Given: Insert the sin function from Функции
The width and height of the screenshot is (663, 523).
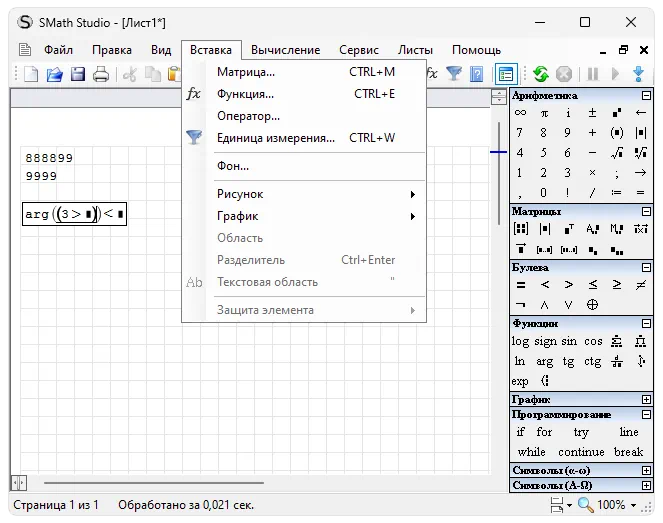Looking at the screenshot, I should click(569, 341).
